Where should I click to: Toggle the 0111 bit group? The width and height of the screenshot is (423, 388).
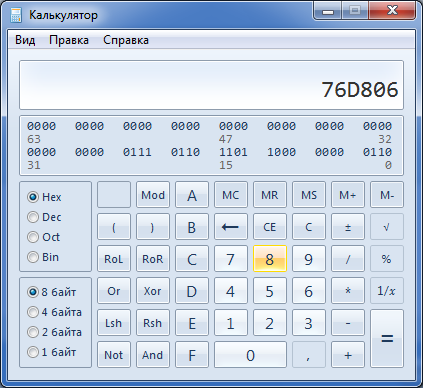pyautogui.click(x=137, y=152)
